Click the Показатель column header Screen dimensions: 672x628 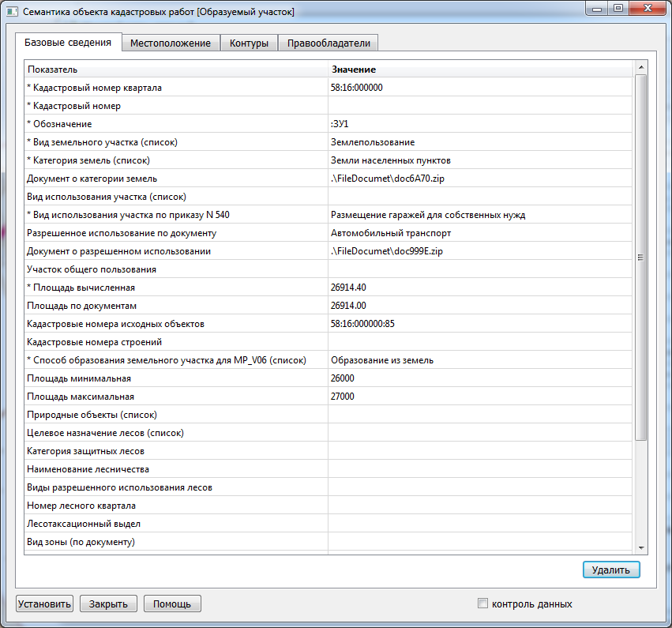tap(175, 70)
